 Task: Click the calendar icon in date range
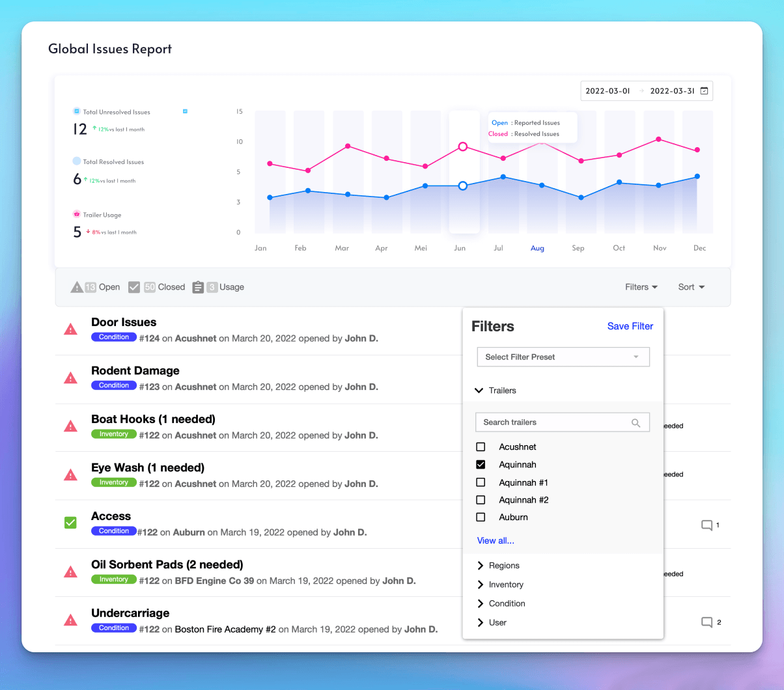coord(704,91)
